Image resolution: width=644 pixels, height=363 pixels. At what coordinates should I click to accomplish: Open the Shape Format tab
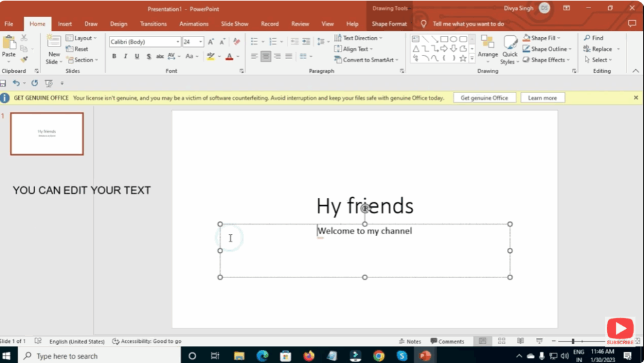pos(389,23)
